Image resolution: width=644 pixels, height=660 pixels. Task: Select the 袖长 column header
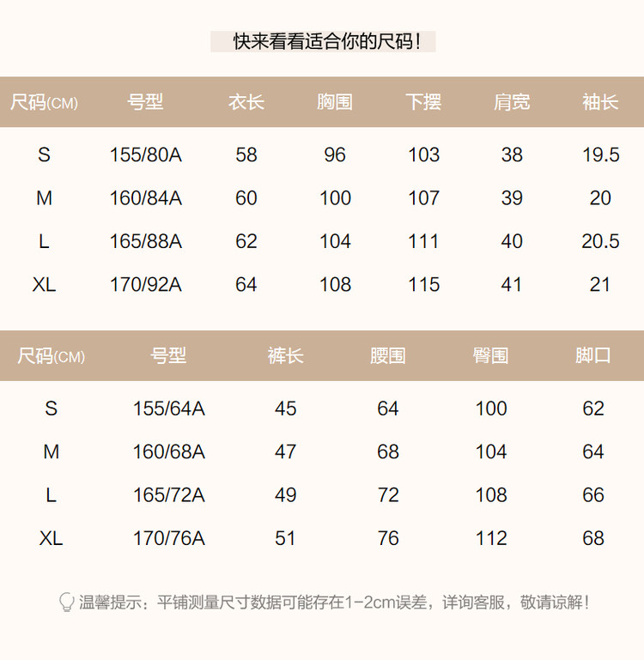click(x=600, y=102)
